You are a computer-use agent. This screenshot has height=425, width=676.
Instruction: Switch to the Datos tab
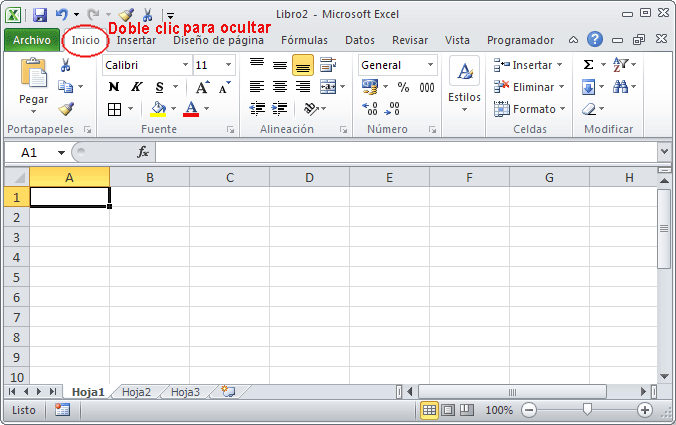tap(360, 40)
